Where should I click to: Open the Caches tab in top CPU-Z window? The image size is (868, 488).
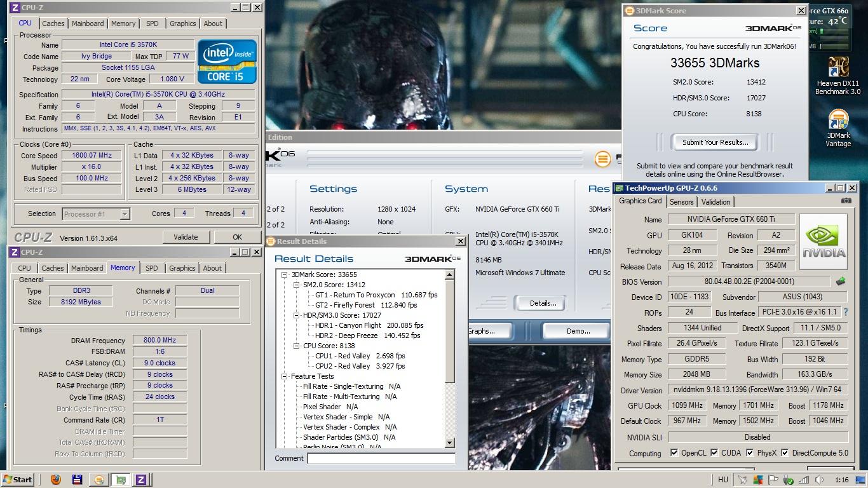pos(53,24)
